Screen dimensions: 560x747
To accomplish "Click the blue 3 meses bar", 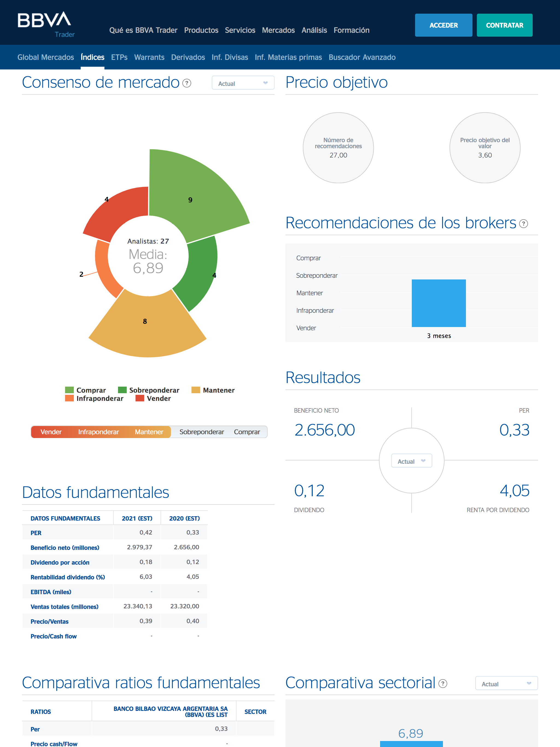I will [439, 303].
